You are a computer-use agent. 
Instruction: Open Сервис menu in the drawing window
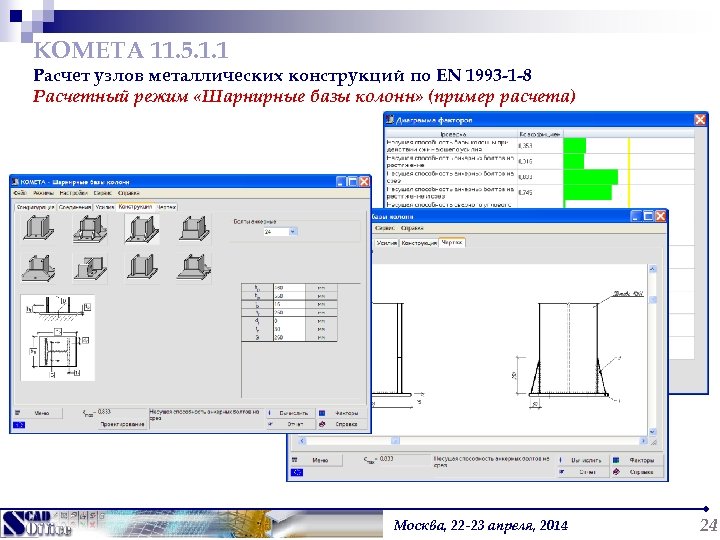pos(384,228)
